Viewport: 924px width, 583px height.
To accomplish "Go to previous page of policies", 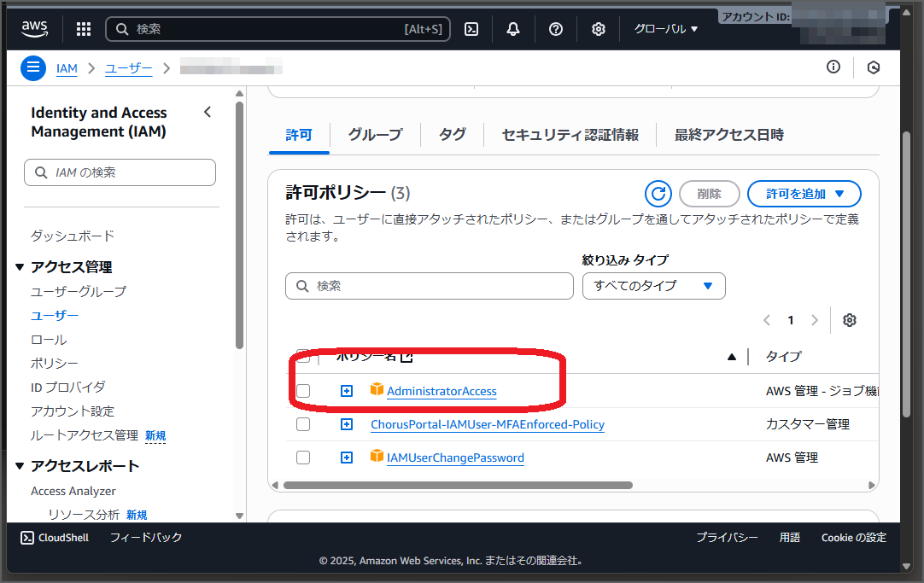I will 767,320.
